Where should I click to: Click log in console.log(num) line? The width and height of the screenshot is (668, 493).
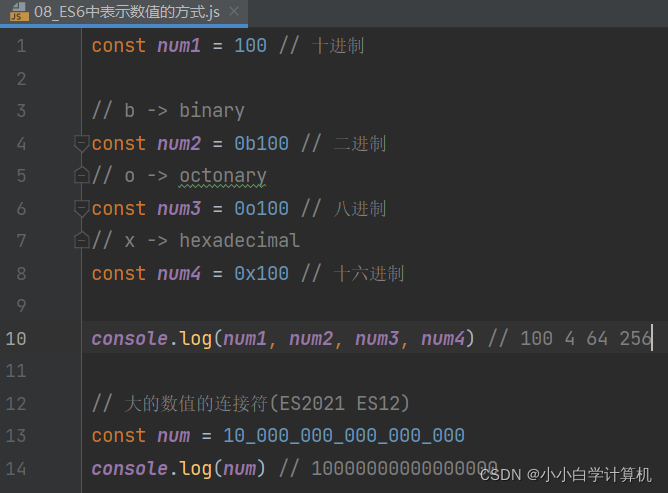point(195,469)
